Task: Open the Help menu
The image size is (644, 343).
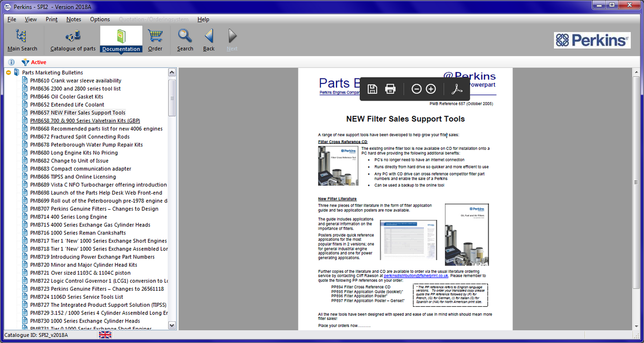Action: (x=203, y=19)
